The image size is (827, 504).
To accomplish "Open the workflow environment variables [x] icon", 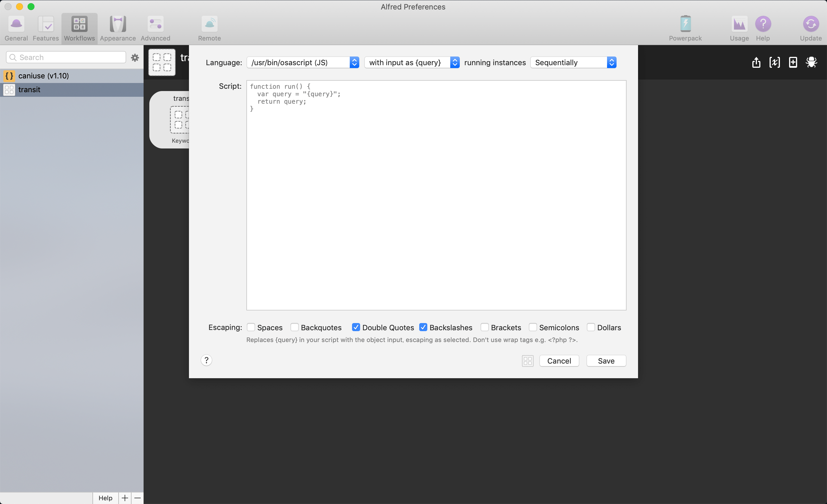I will [x=774, y=62].
